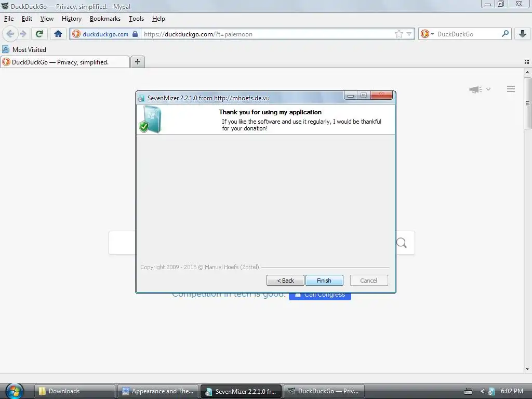Screen dimensions: 532x399
Task: Click the SevenMizer tray icon near clock
Action: [x=491, y=392]
